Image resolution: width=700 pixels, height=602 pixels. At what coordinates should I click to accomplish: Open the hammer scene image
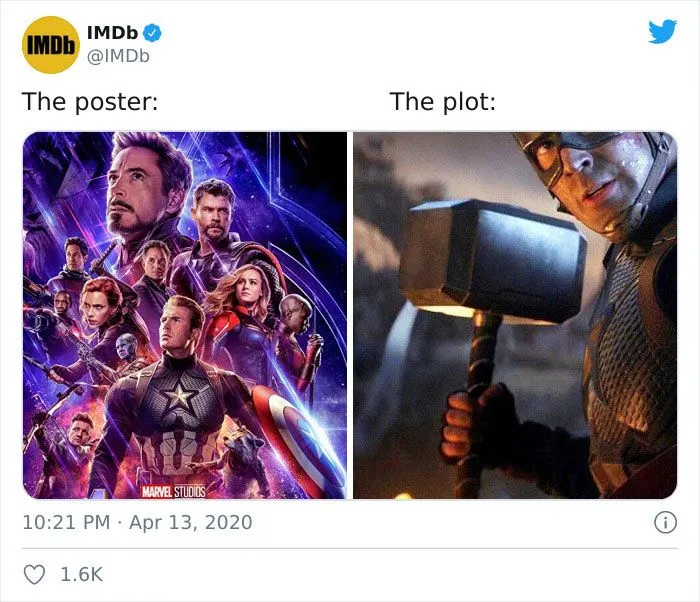(x=515, y=315)
